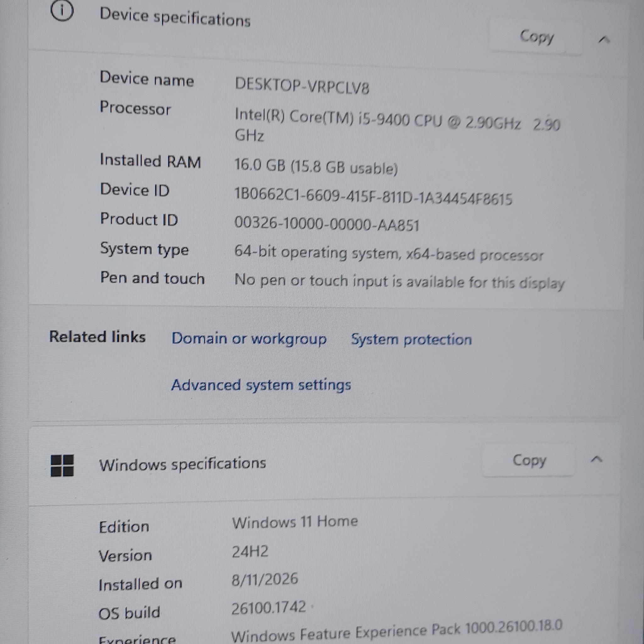Collapse the Windows specifications section

coord(597,460)
